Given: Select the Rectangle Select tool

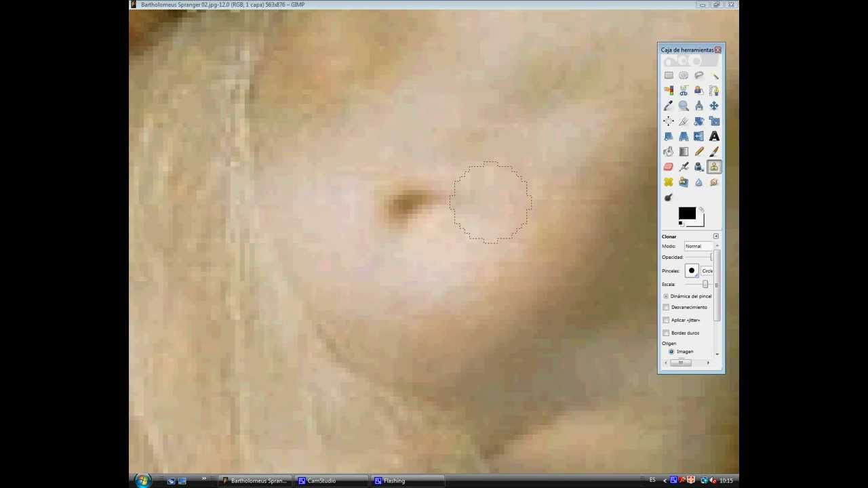Looking at the screenshot, I should pyautogui.click(x=669, y=75).
